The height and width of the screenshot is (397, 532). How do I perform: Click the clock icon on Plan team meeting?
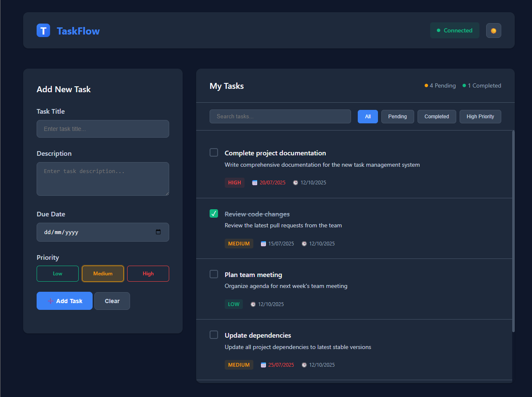pyautogui.click(x=253, y=304)
